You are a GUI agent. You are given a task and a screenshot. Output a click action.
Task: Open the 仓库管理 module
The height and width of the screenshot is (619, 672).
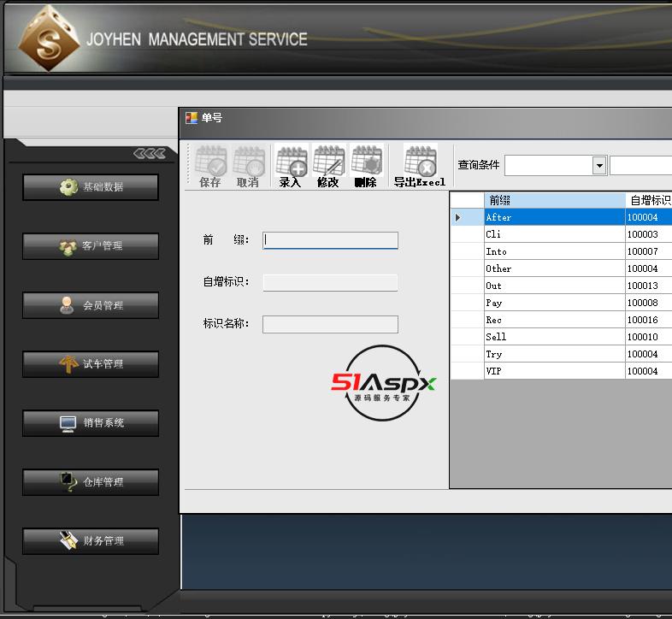click(91, 482)
